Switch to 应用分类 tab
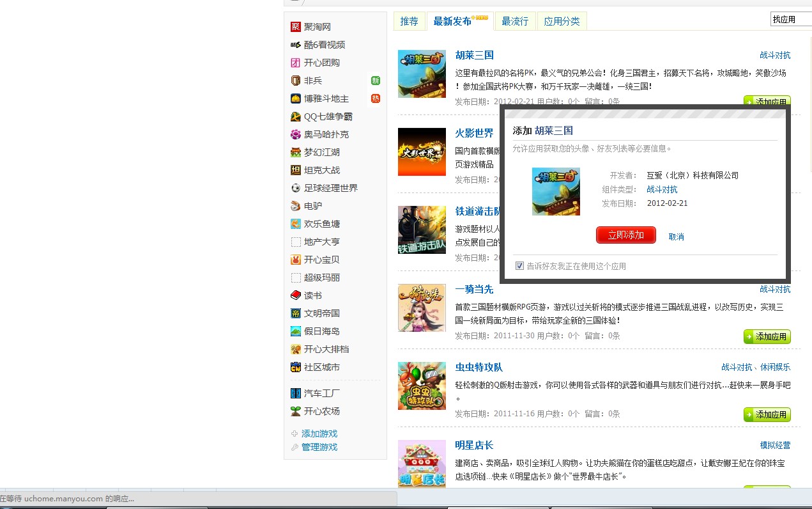The width and height of the screenshot is (812, 509). [x=562, y=21]
